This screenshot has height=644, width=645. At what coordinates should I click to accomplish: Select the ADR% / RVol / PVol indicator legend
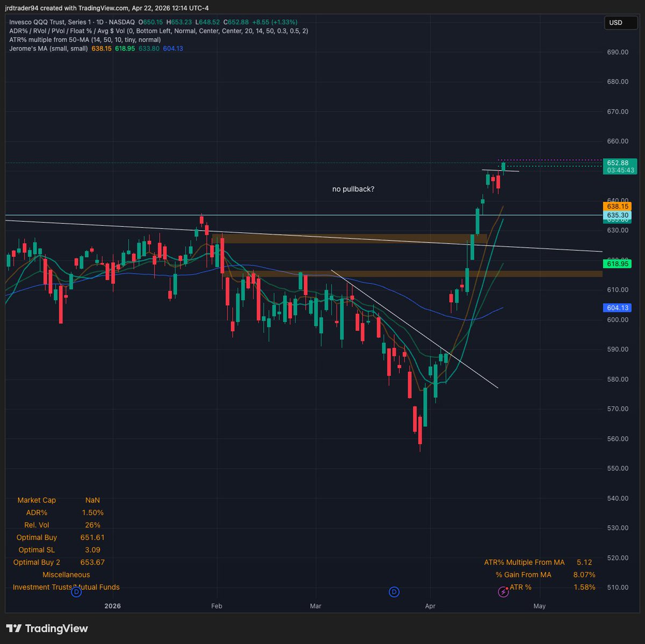point(159,31)
